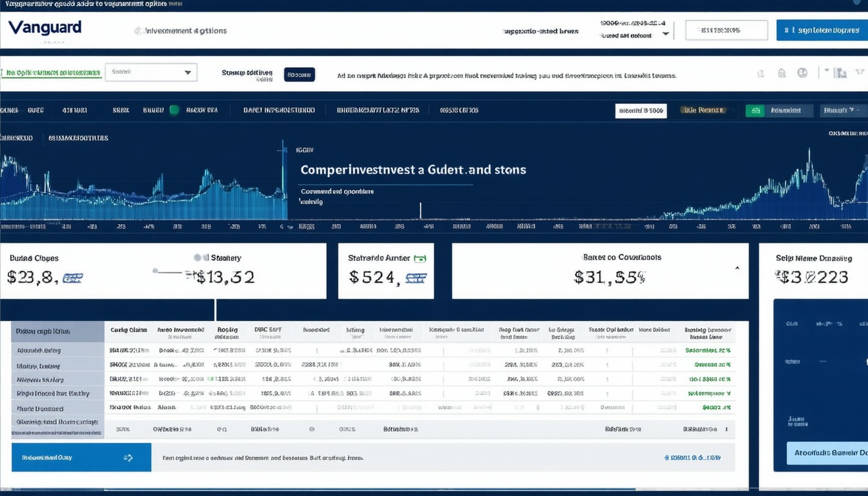This screenshot has width=868, height=496.
Task: Click the smiley face icon in the toolbar
Action: pos(802,73)
